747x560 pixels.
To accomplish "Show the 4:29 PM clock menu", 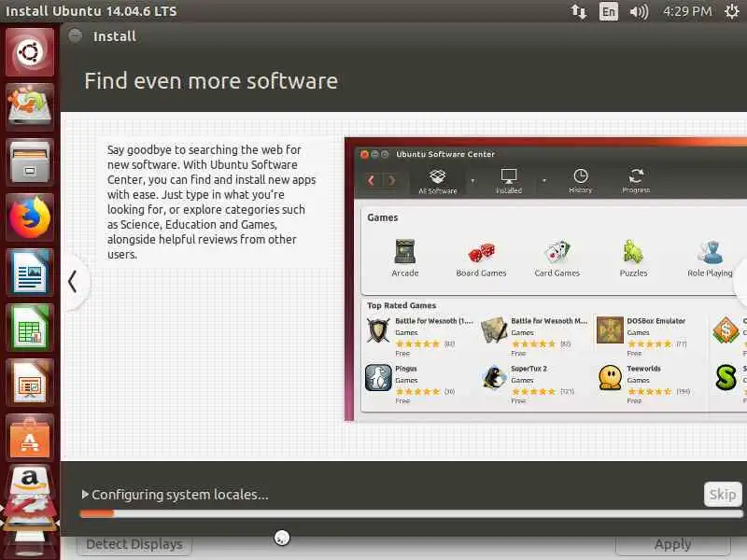I will coord(687,11).
